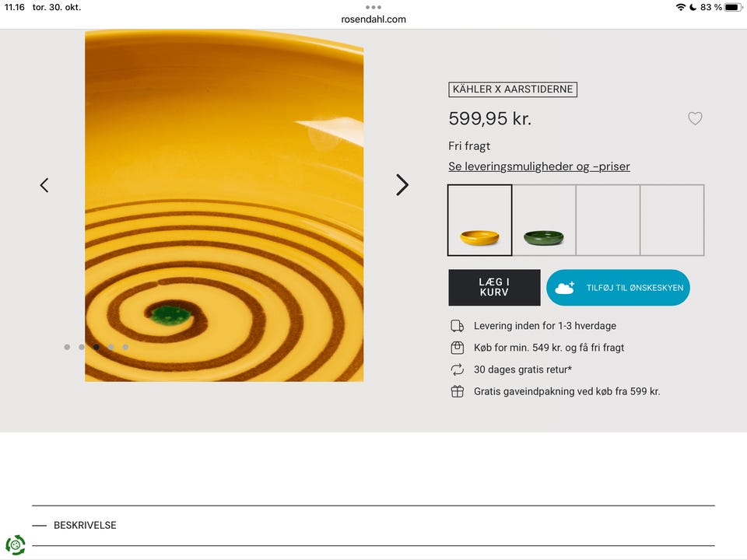Image resolution: width=747 pixels, height=560 pixels.
Task: Click the gift wrapping icon
Action: tap(458, 391)
